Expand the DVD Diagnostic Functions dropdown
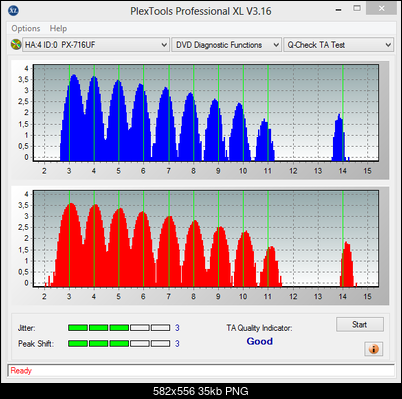This screenshot has height=399, width=402. [226, 45]
